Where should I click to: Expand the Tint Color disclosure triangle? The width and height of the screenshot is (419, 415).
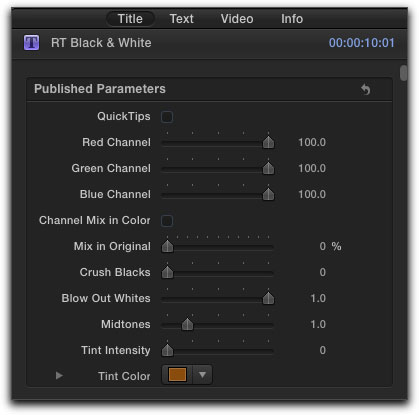click(x=59, y=376)
